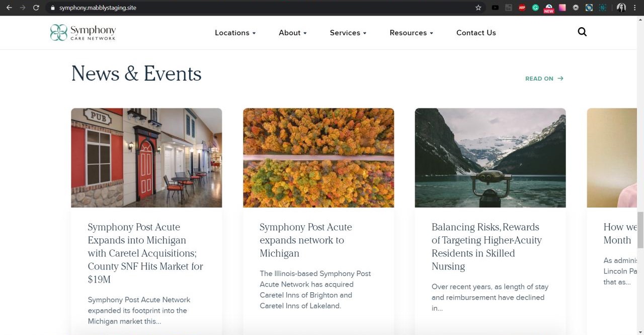Open Chrome three-dot menu
644x335 pixels.
[635, 8]
